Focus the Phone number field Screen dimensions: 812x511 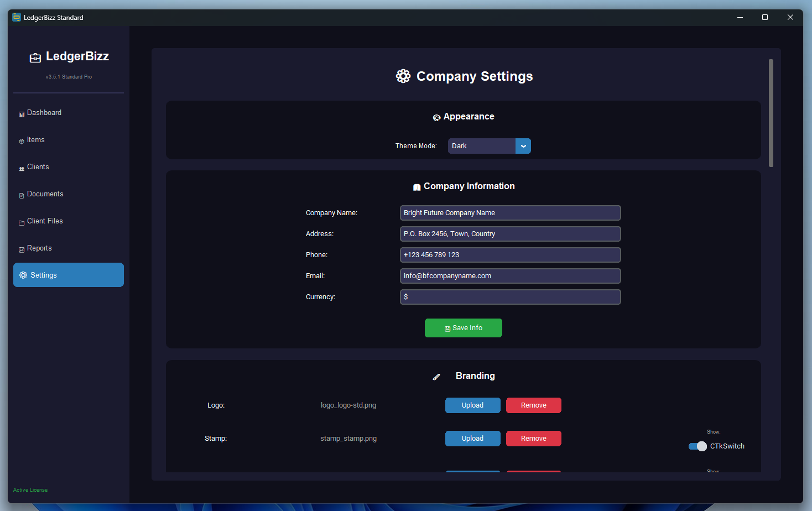pyautogui.click(x=510, y=255)
